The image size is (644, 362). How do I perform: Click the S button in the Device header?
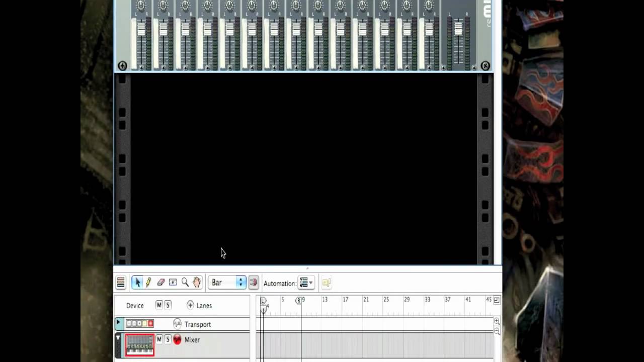pyautogui.click(x=168, y=305)
